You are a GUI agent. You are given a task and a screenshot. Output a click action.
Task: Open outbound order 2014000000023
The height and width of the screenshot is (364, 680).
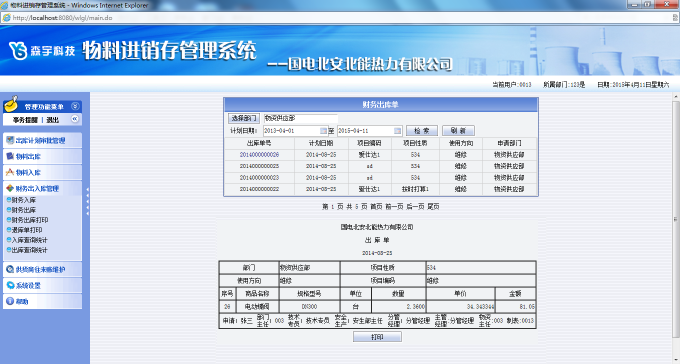click(259, 177)
